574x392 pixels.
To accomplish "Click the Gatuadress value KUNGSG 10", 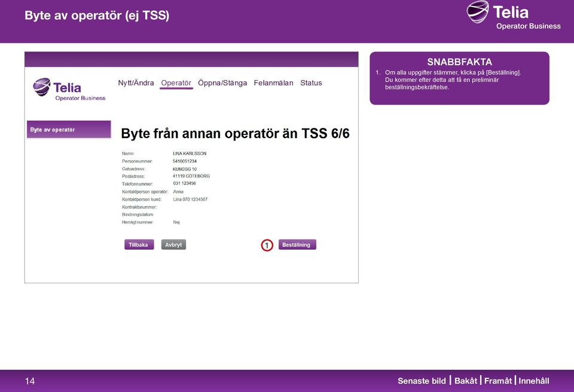I will pos(185,169).
